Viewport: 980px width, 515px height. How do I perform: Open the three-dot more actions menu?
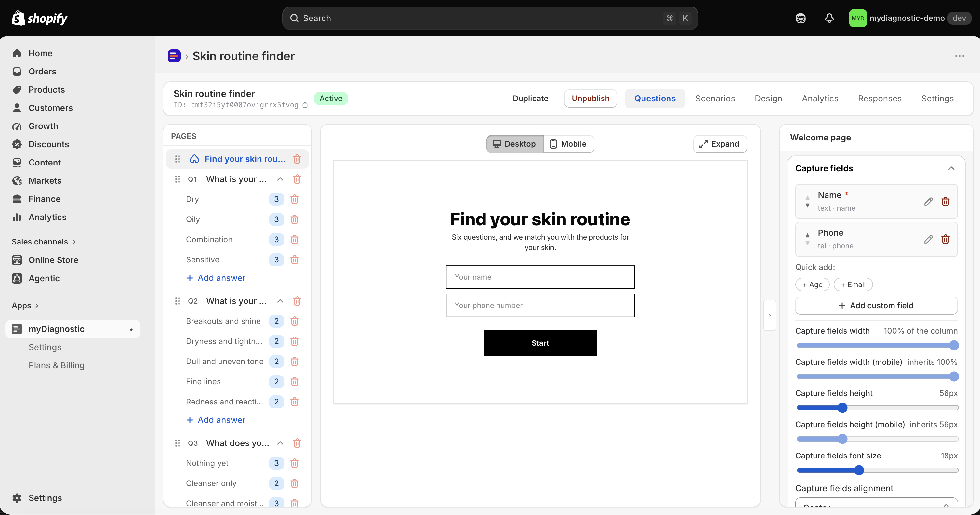960,56
